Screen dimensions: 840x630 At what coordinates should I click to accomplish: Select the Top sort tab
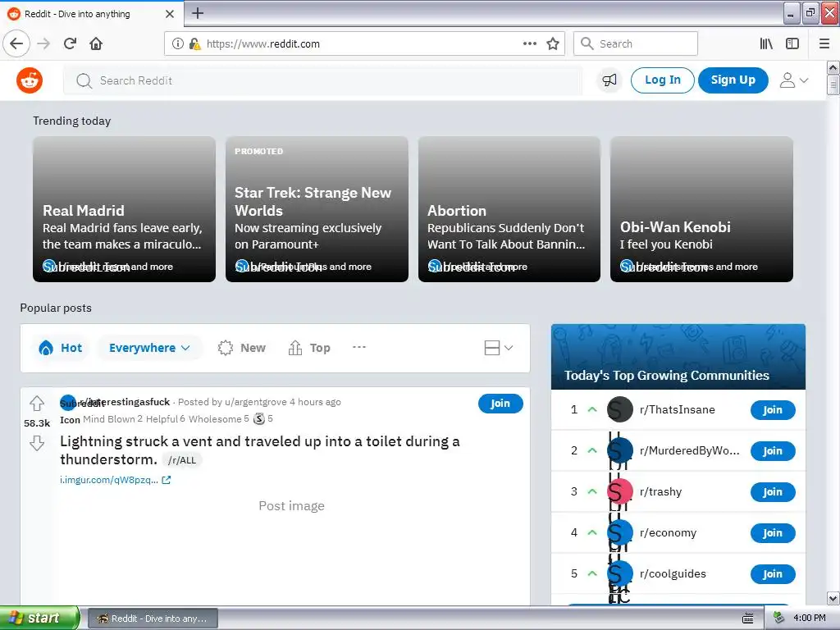click(309, 348)
